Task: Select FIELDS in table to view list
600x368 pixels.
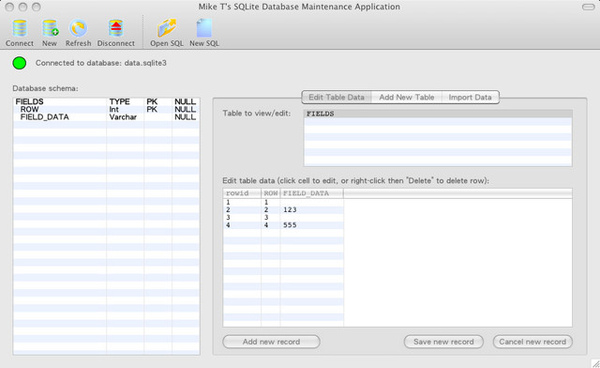Action: [438, 114]
